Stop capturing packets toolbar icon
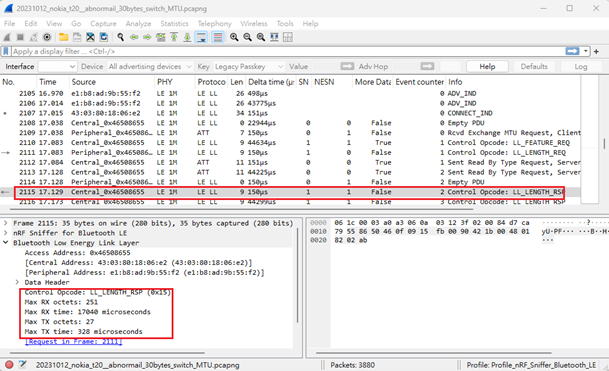609x371 pixels. pyautogui.click(x=20, y=37)
